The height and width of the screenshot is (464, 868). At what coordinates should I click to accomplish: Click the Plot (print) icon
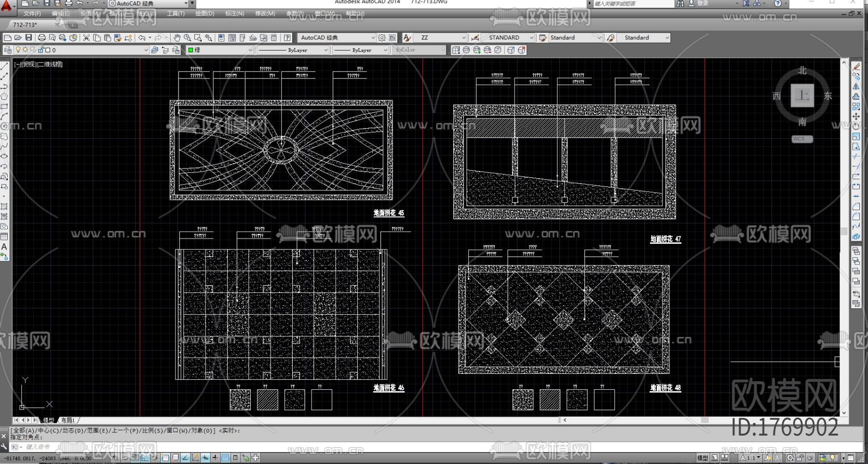tap(42, 38)
